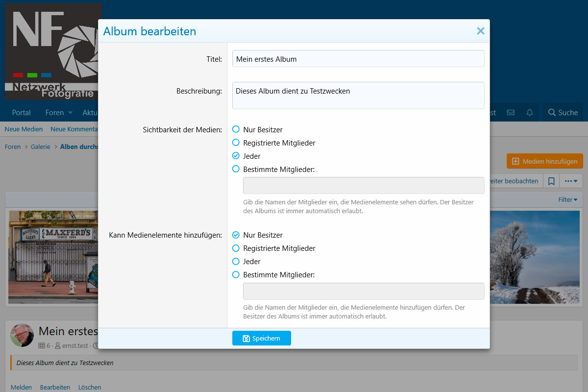Click the Melden link
Image resolution: width=588 pixels, height=392 pixels.
click(21, 387)
